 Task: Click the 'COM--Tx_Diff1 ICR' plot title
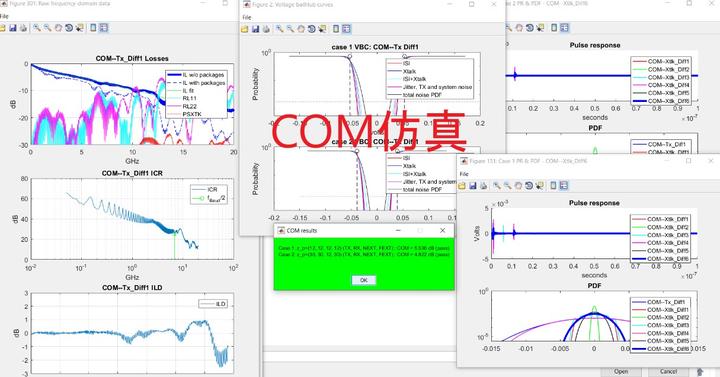[132, 173]
